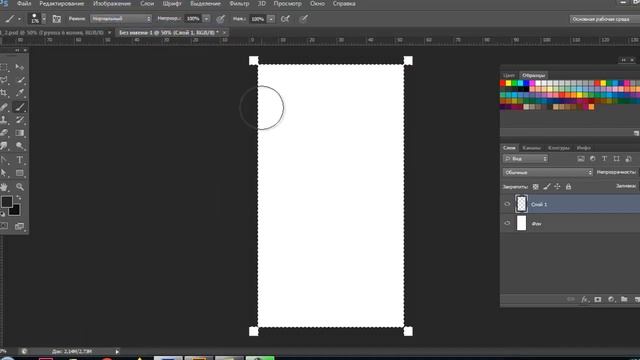Select the Rectangle shape tool
The image size is (640, 360).
[x=20, y=173]
